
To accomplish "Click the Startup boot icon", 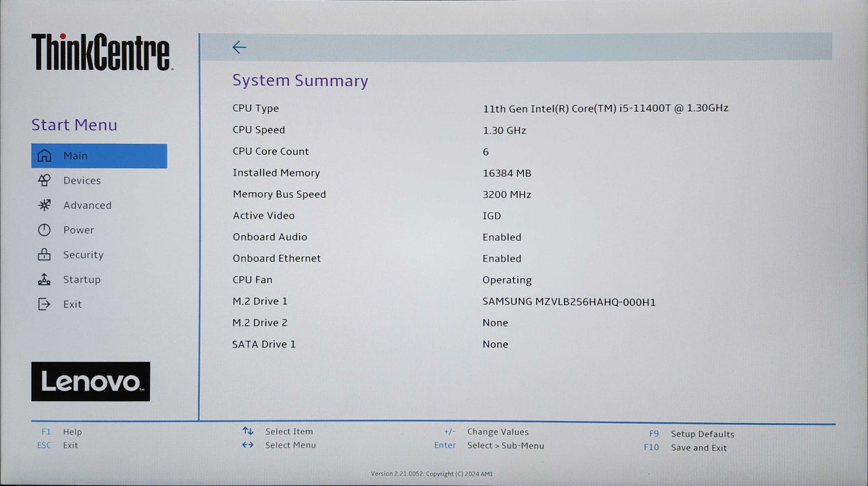I will click(44, 280).
